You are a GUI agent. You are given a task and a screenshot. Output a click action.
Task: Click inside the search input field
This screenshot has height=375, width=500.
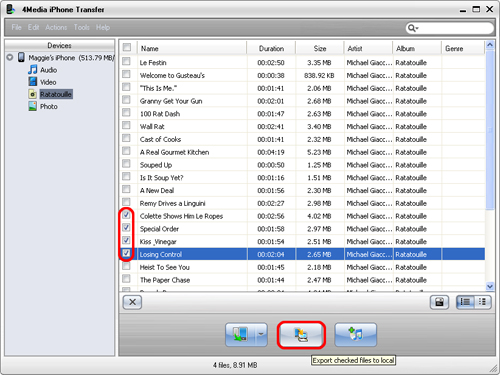point(455,28)
